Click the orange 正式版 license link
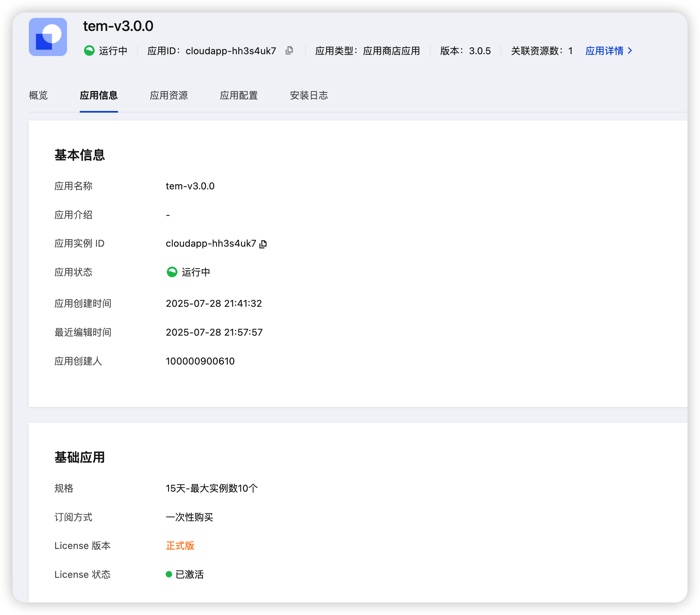 [180, 546]
